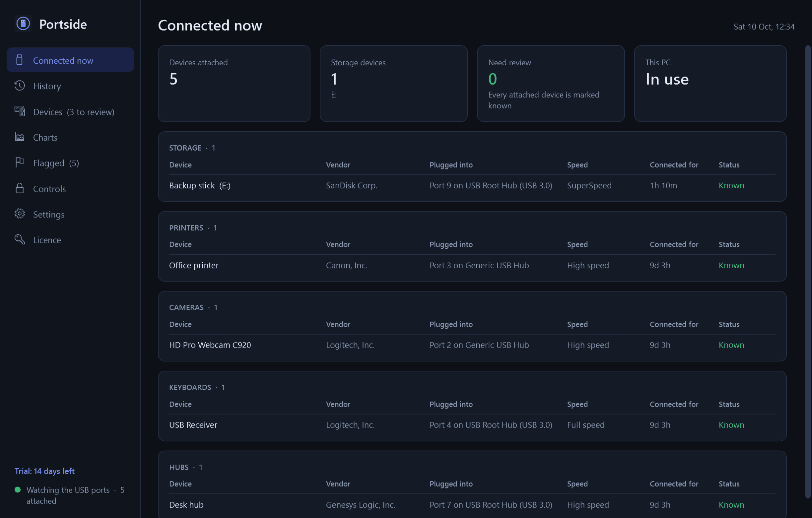Open the Licence page
The width and height of the screenshot is (812, 518).
(x=70, y=240)
